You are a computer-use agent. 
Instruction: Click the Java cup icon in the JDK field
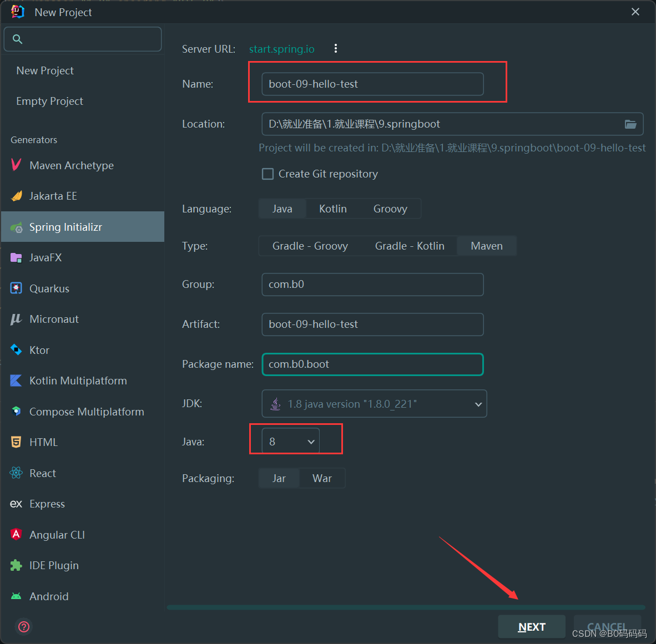[x=276, y=404]
